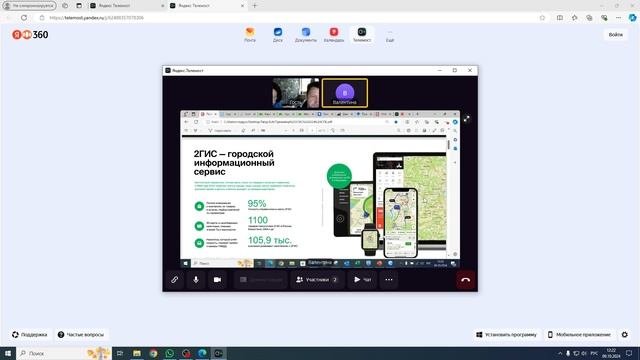Screen dimensions: 640x360
Task: Open the three-dots more options menu
Action: pyautogui.click(x=389, y=280)
